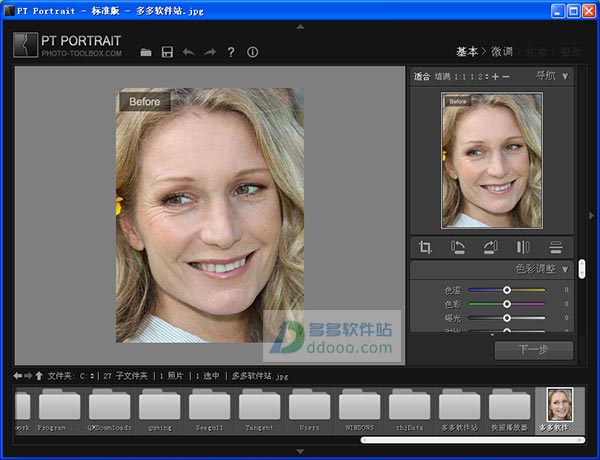The image size is (600, 460).
Task: Set zoom to 1:1
Action: [x=460, y=77]
